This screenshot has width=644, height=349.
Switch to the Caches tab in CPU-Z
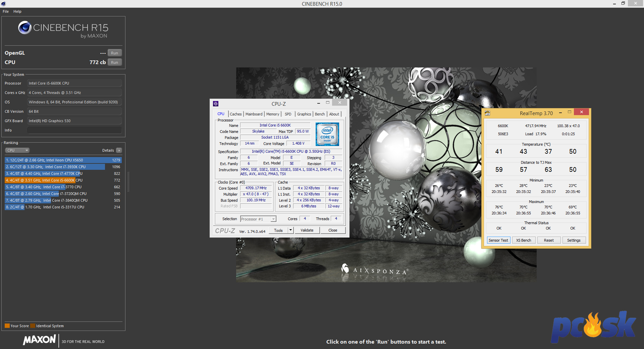coord(235,114)
